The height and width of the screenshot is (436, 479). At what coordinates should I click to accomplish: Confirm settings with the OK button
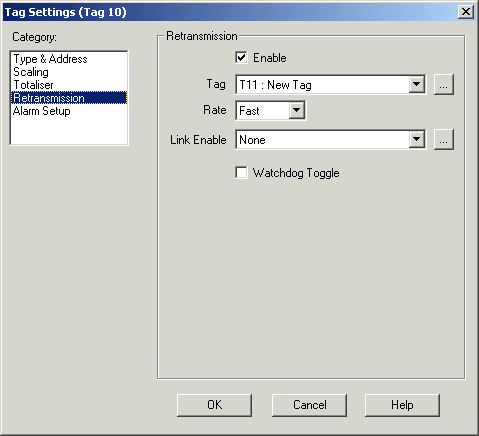click(x=214, y=405)
